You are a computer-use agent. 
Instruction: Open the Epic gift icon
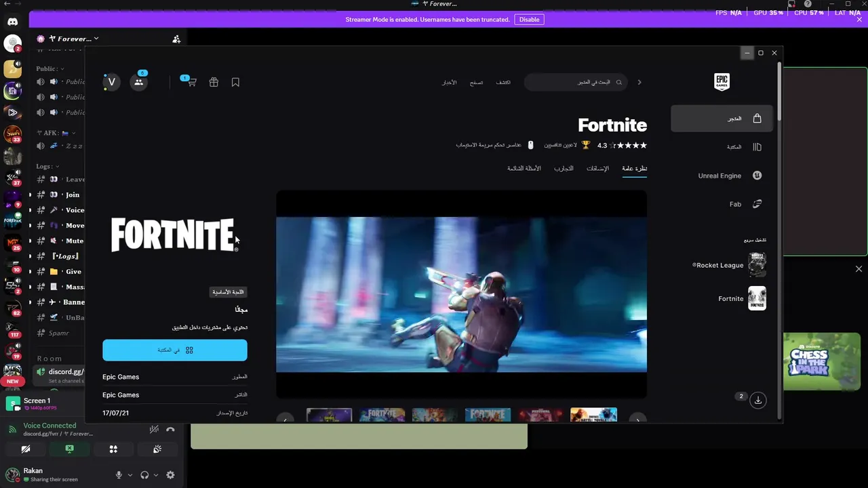tap(214, 82)
